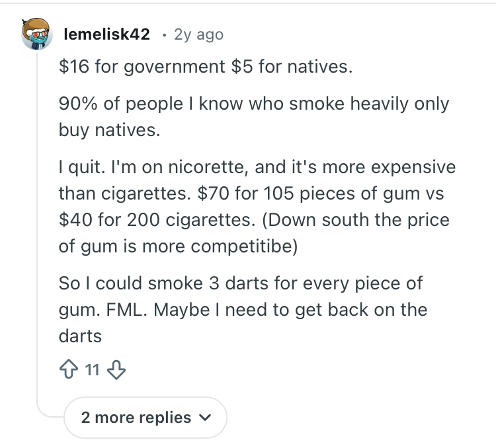
Task: Click the vote score of 11
Action: [92, 370]
